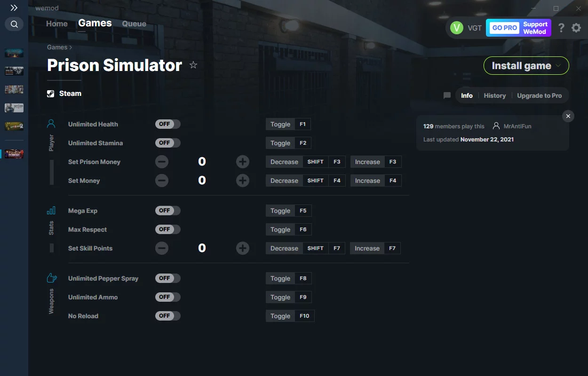The height and width of the screenshot is (376, 588).
Task: Enable the No Reload switch
Action: 168,316
